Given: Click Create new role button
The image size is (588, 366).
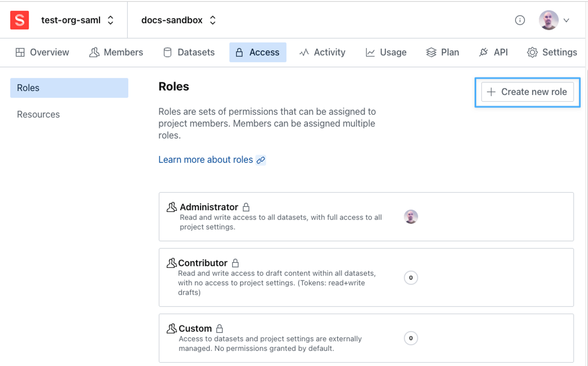Looking at the screenshot, I should [x=528, y=92].
